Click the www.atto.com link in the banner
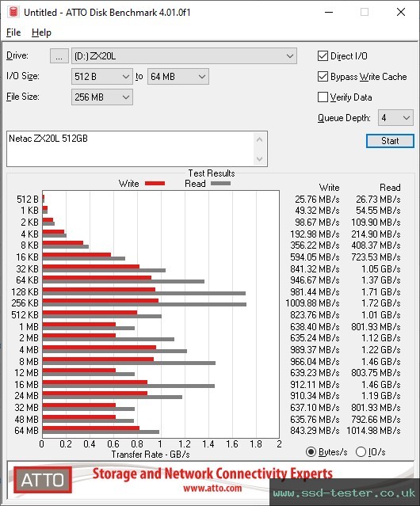The width and height of the screenshot is (420, 506). [212, 488]
